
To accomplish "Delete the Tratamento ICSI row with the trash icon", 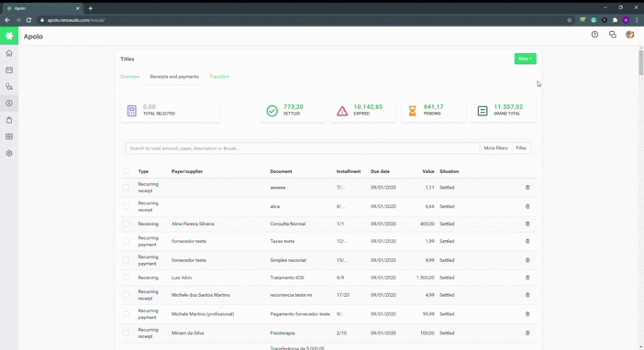I will [x=527, y=278].
